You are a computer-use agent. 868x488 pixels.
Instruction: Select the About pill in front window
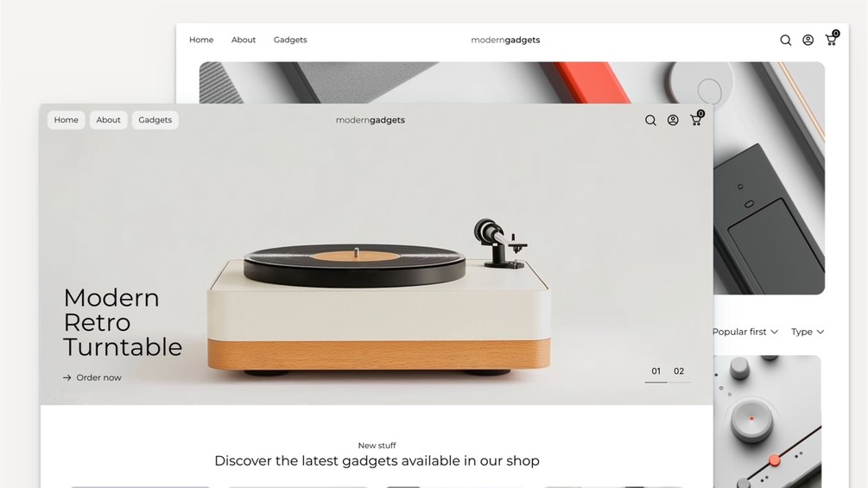[x=108, y=120]
